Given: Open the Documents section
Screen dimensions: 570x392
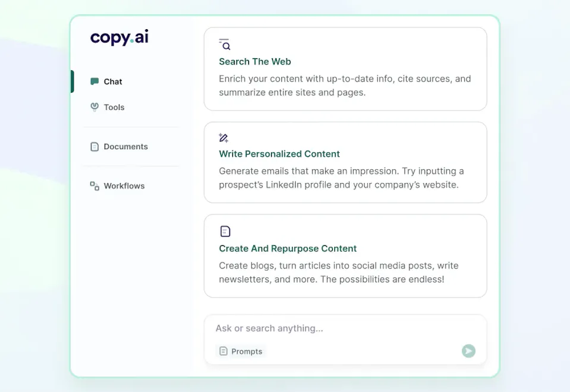Looking at the screenshot, I should [x=125, y=146].
